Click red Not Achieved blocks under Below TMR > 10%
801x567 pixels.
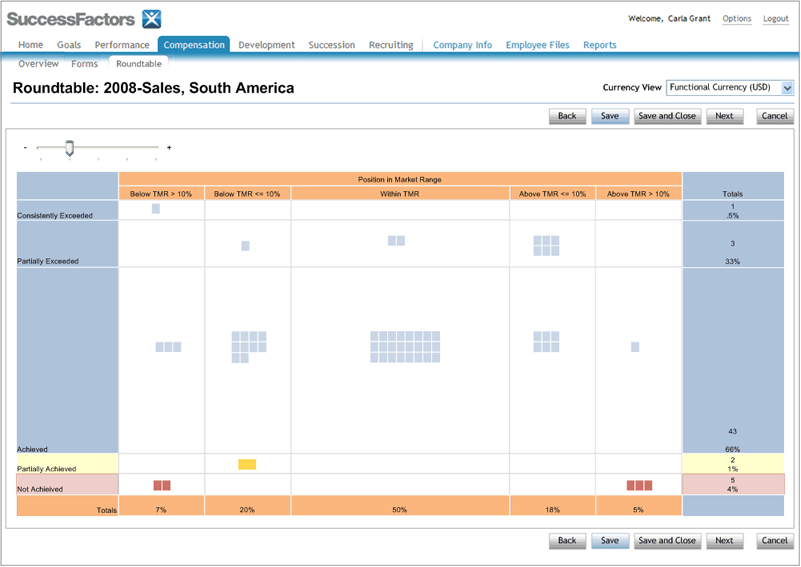162,485
